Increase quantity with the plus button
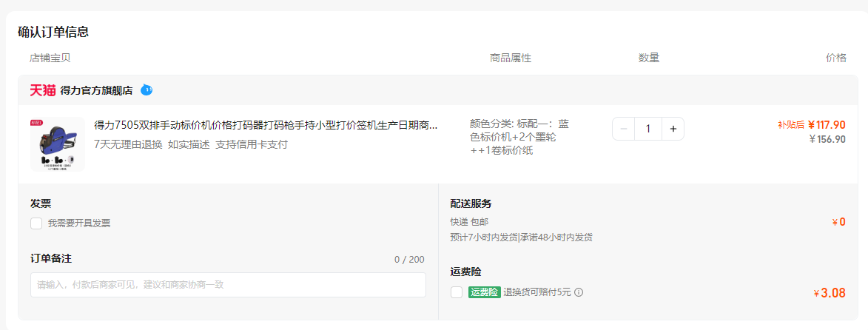This screenshot has width=868, height=330. coord(673,129)
